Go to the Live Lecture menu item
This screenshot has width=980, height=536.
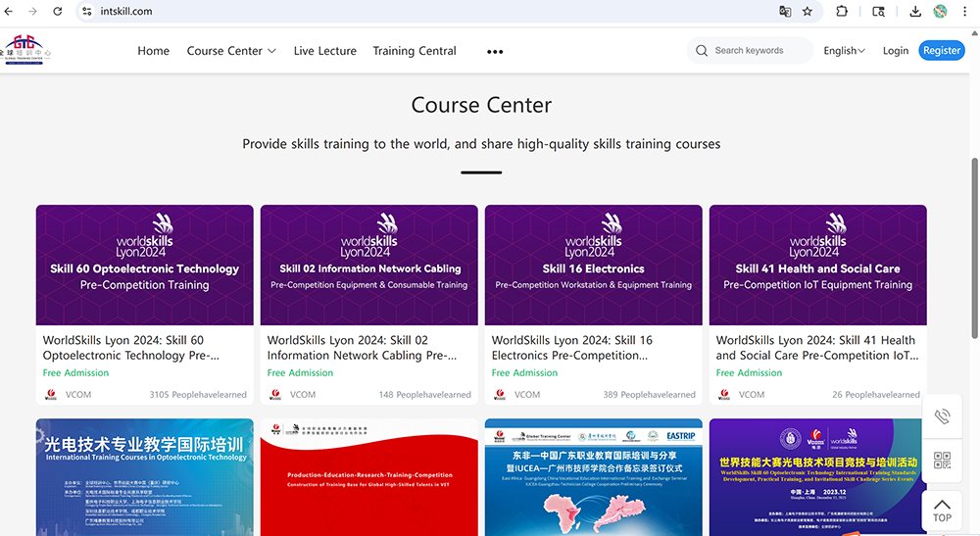pos(324,51)
